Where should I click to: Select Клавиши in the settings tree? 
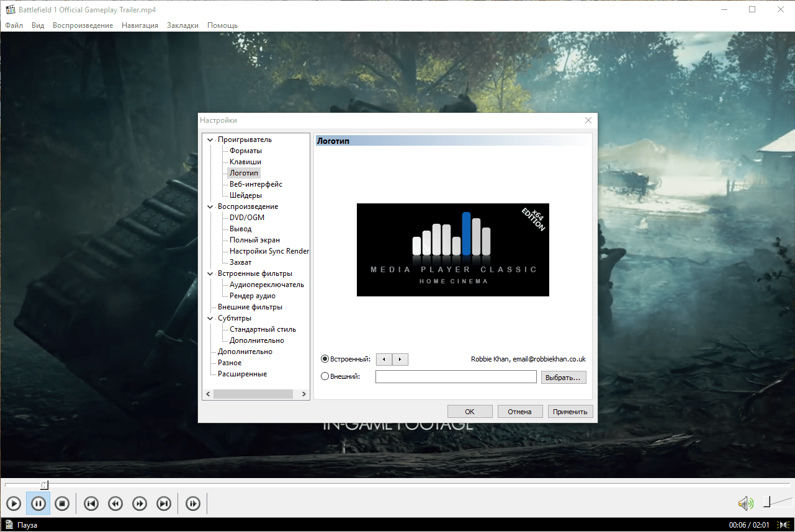(245, 162)
